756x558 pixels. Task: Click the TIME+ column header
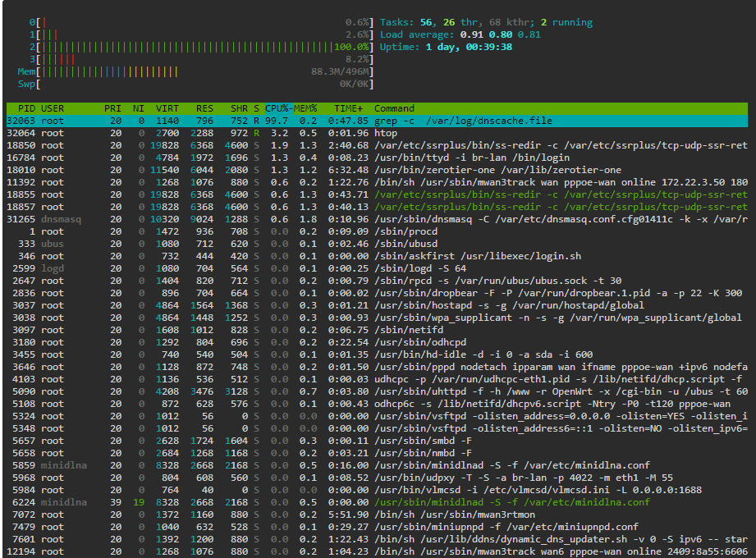point(349,108)
